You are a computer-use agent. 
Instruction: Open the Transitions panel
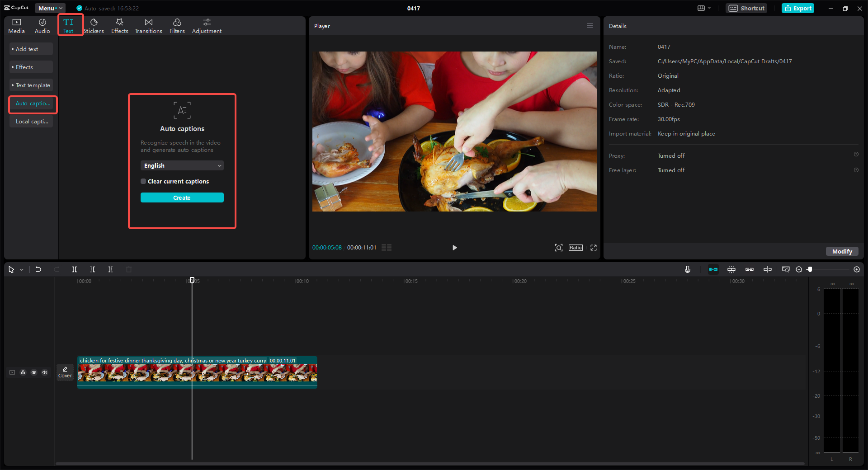148,25
